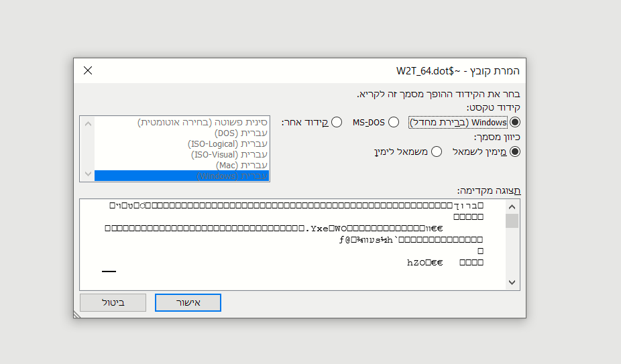This screenshot has height=364, width=621.
Task: Set document direction to left-to-right (משמאל לימין)
Action: pos(437,151)
